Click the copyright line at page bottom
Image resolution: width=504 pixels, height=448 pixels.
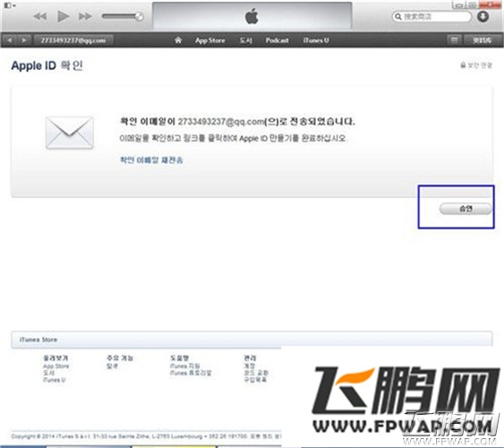(146, 436)
